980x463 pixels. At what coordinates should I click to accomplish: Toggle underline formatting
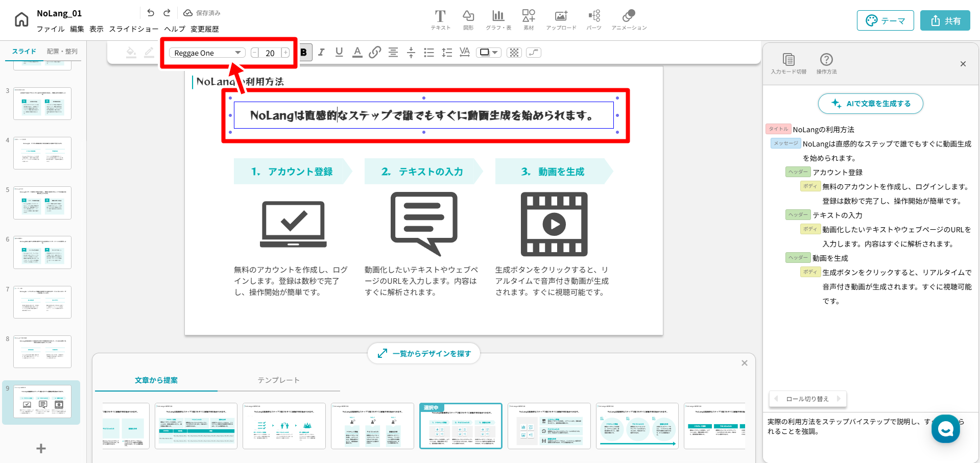tap(339, 52)
